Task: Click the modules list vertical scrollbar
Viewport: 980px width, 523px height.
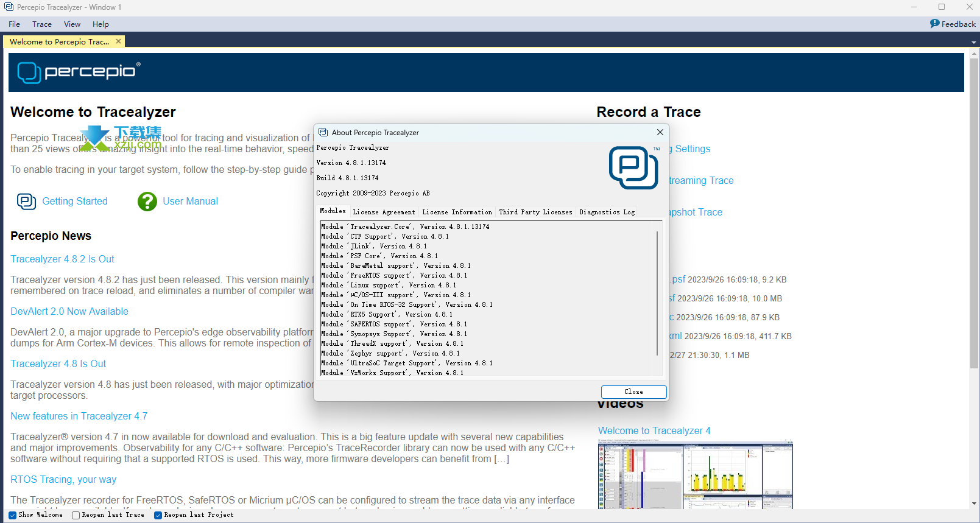Action: (x=657, y=293)
